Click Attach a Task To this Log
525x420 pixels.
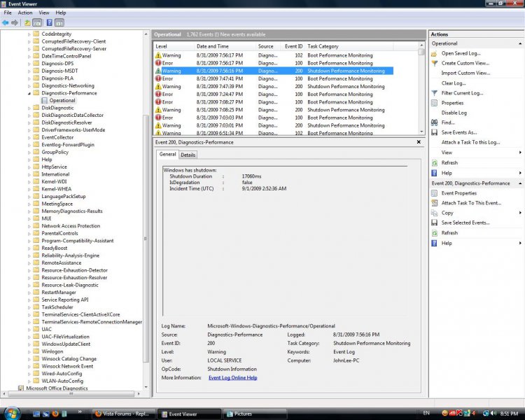pos(470,142)
